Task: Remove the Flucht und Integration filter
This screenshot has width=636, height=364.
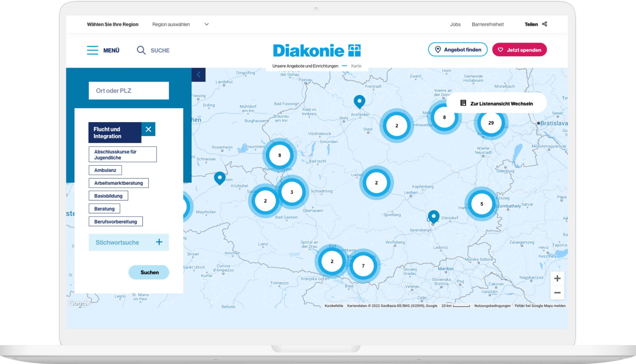Action: point(148,129)
